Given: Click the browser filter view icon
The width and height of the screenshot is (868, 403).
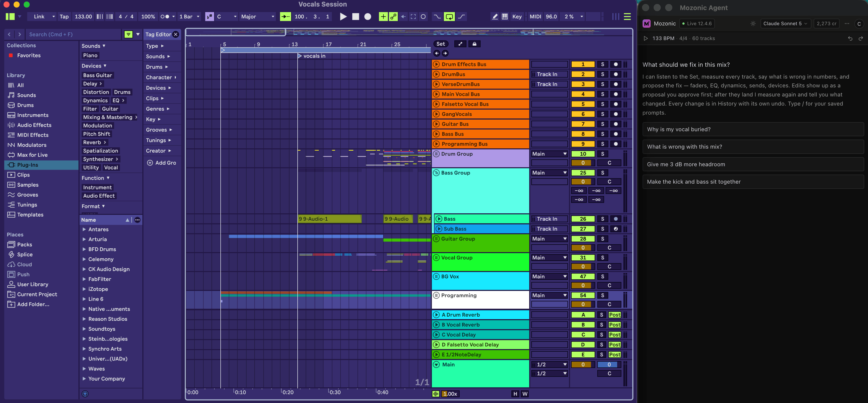Looking at the screenshot, I should 128,35.
